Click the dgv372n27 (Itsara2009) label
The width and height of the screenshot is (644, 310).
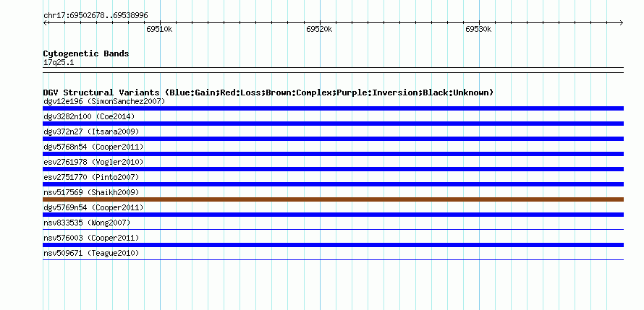click(91, 132)
